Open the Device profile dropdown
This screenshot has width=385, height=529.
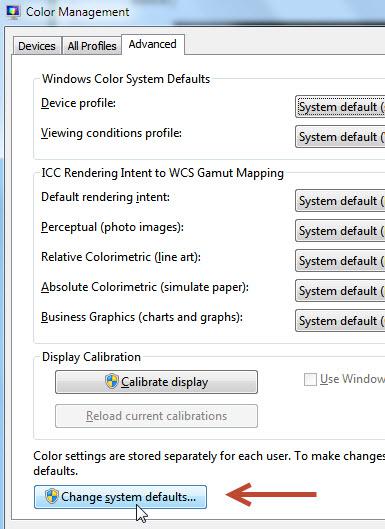point(340,107)
